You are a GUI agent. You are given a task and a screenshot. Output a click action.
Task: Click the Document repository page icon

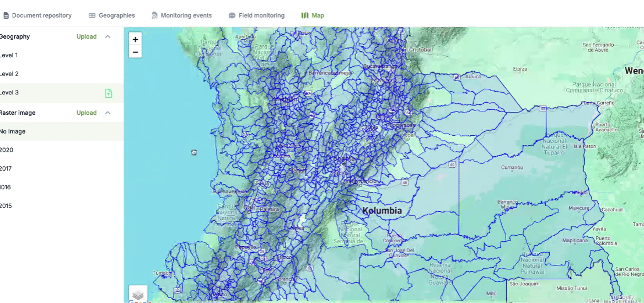pyautogui.click(x=6, y=15)
